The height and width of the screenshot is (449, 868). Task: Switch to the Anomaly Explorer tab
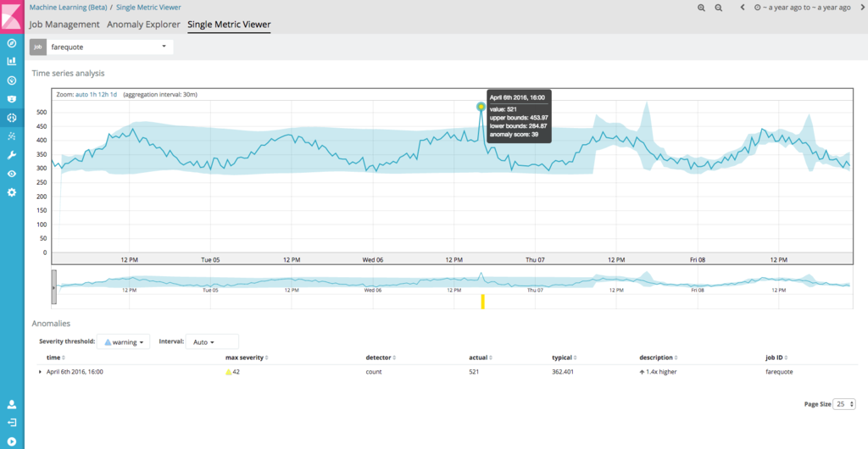tap(143, 25)
